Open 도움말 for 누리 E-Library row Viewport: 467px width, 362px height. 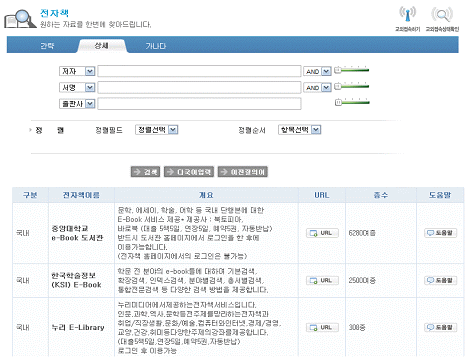(440, 327)
